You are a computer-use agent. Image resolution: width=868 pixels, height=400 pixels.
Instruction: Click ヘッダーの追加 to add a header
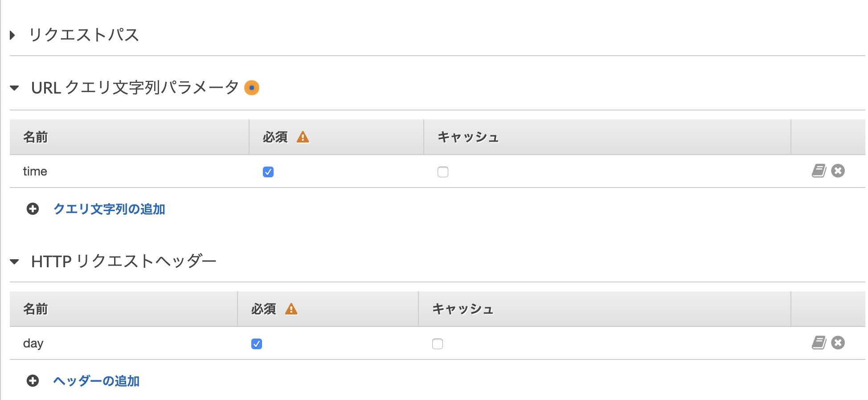tap(96, 381)
